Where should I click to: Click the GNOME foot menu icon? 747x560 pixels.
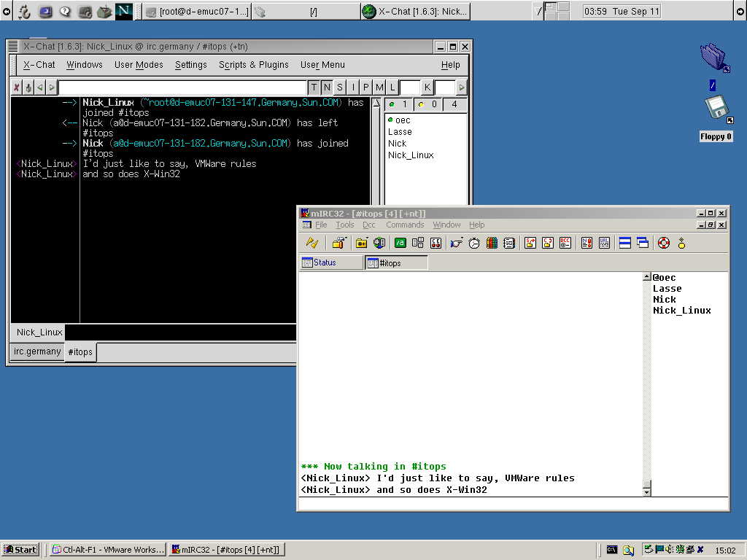point(25,10)
